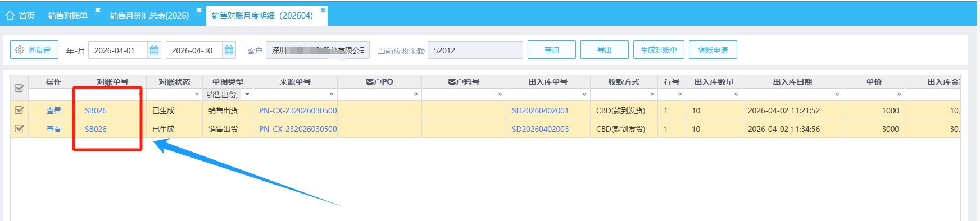The width and height of the screenshot is (980, 221).
Task: Click 当前应收余额 field showing 52012
Action: [x=475, y=50]
